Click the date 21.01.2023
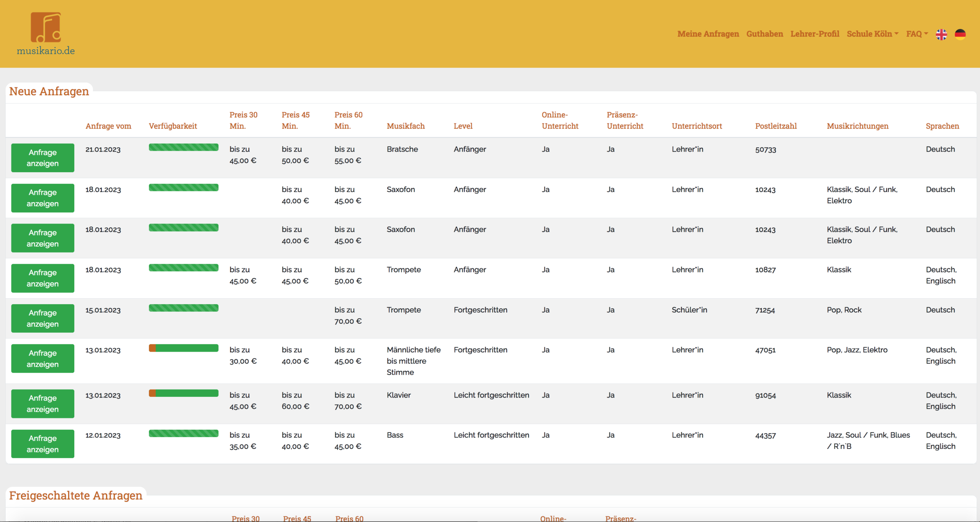This screenshot has width=980, height=522. (103, 150)
